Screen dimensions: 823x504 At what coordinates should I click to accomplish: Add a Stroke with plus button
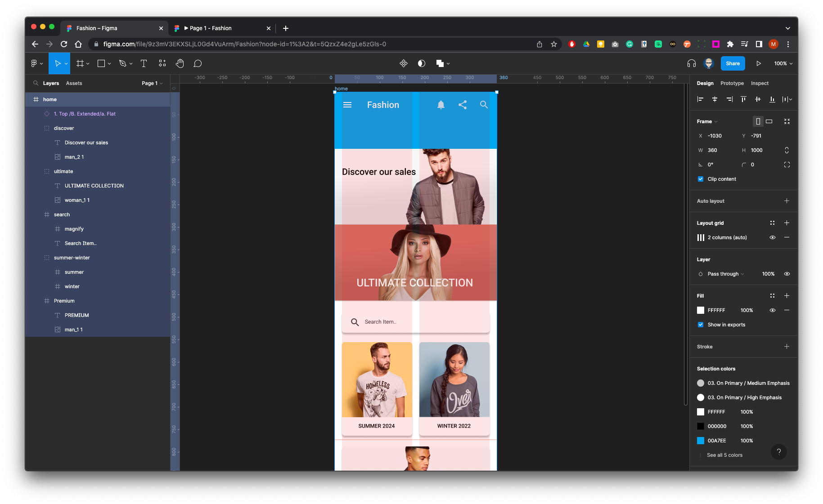pyautogui.click(x=787, y=347)
